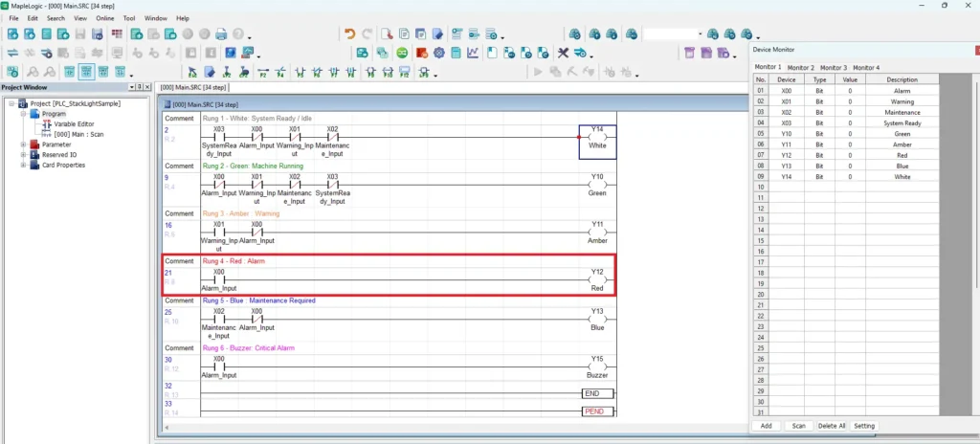The width and height of the screenshot is (980, 444).
Task: Click the crossed wrench tools icon
Action: pos(563,54)
